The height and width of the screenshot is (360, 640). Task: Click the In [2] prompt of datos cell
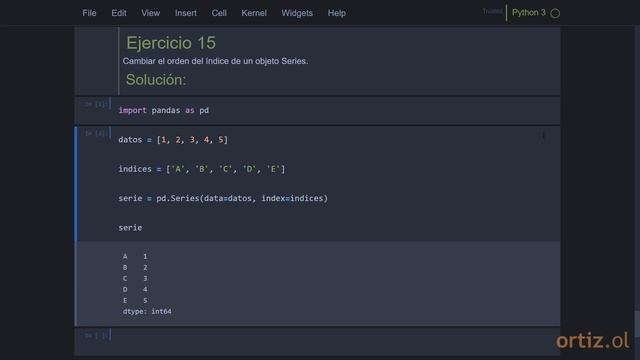coord(96,134)
